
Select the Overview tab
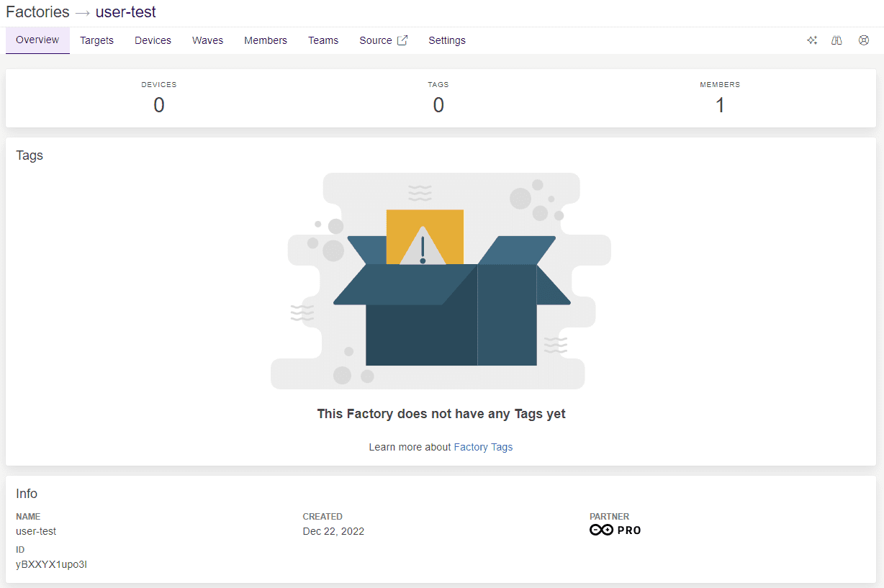click(x=37, y=40)
